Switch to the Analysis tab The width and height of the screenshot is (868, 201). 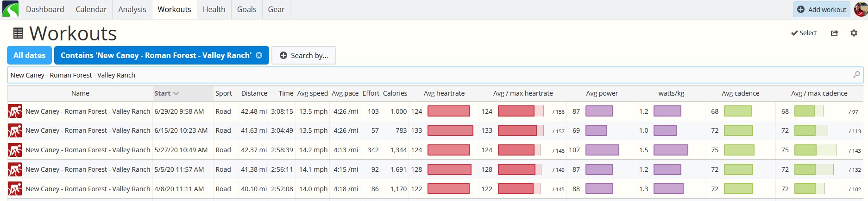coord(132,9)
